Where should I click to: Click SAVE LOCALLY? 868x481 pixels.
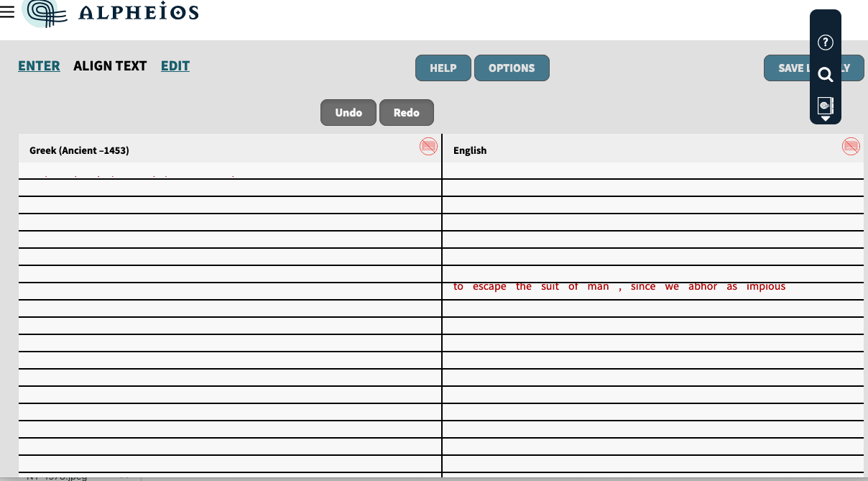(x=813, y=68)
